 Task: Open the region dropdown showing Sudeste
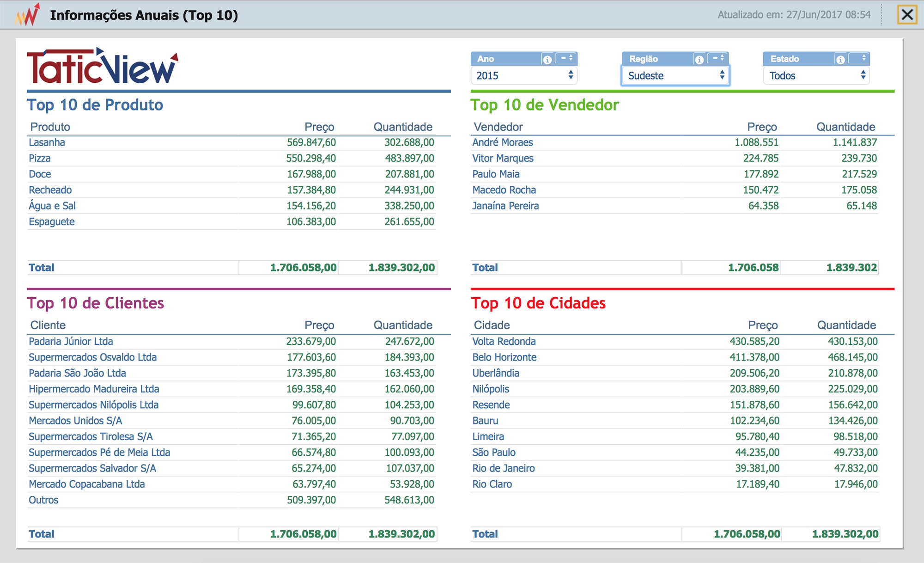pos(675,75)
